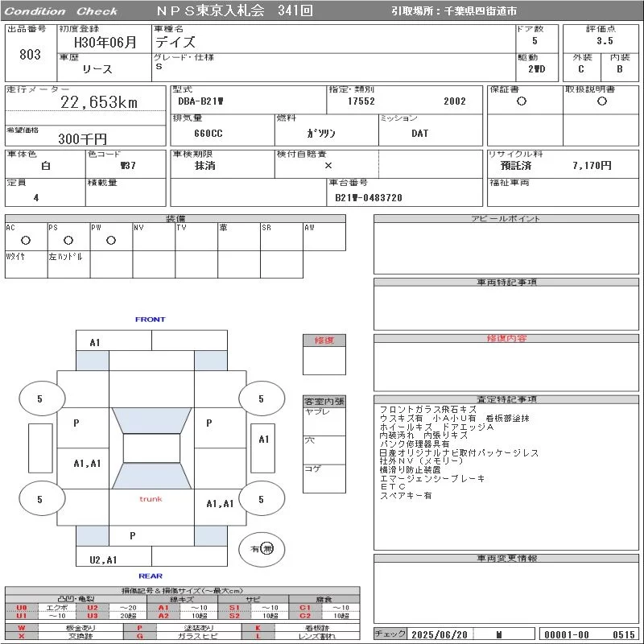Click the circle mark under PS
This screenshot has height=644, width=644.
[x=68, y=240]
